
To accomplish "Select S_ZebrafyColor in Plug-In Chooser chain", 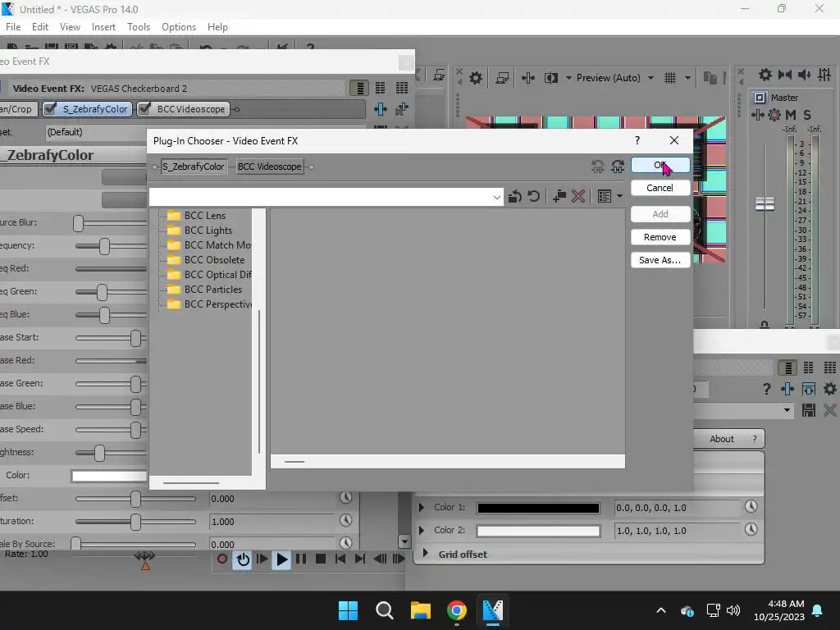I will click(x=194, y=167).
